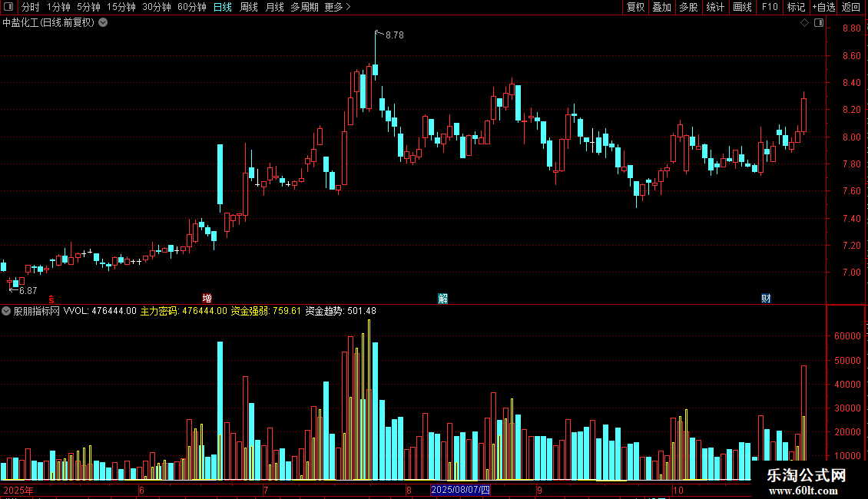Open the 统计 statistics tool
Image resolution: width=868 pixels, height=499 pixels.
[x=715, y=7]
